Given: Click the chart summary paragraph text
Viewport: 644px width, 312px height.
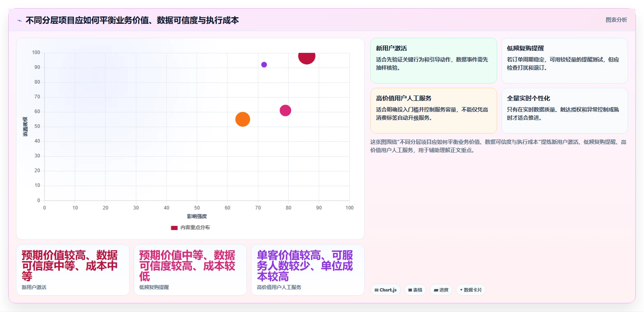Looking at the screenshot, I should tap(498, 146).
